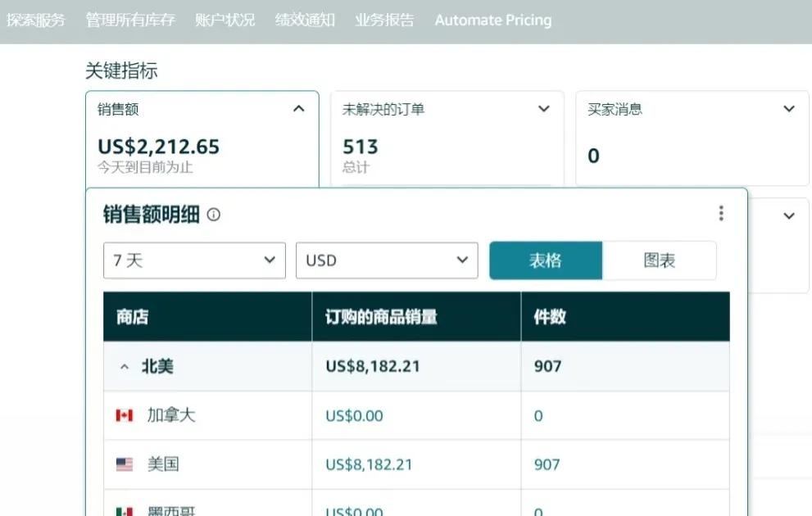Screen dimensions: 812x516
Task: Open the 0 units link for 加拿大
Action: 538,415
